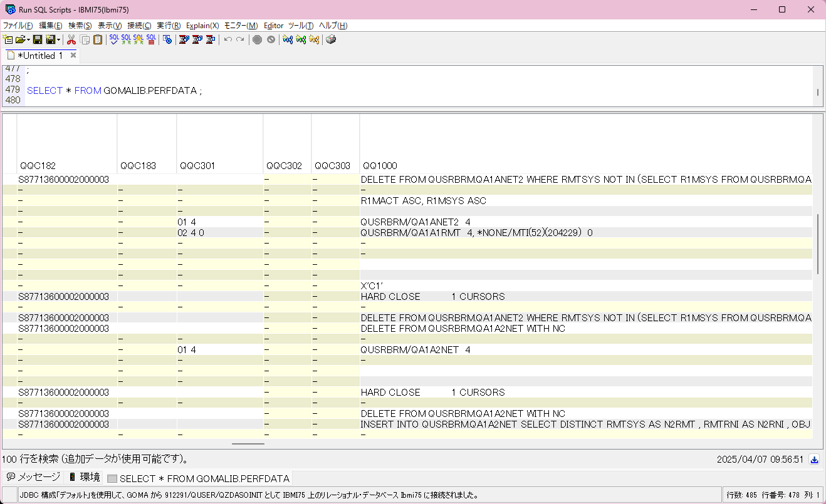Print the script with printer icon

[331, 39]
